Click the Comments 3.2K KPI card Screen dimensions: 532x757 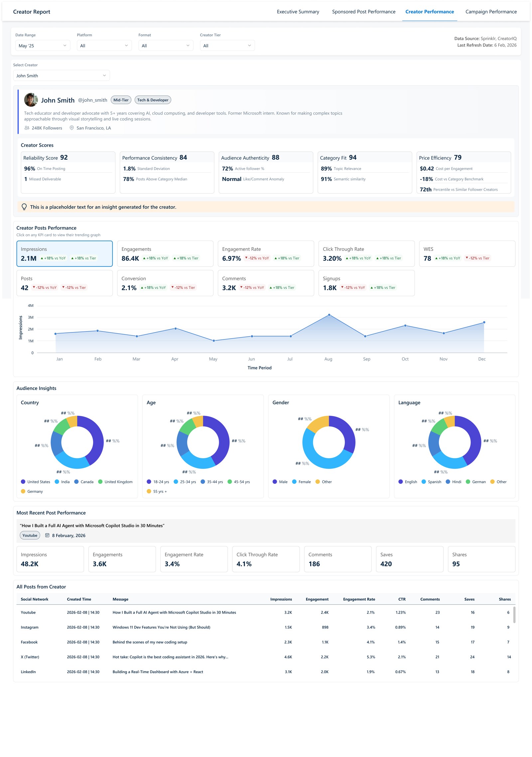point(266,283)
